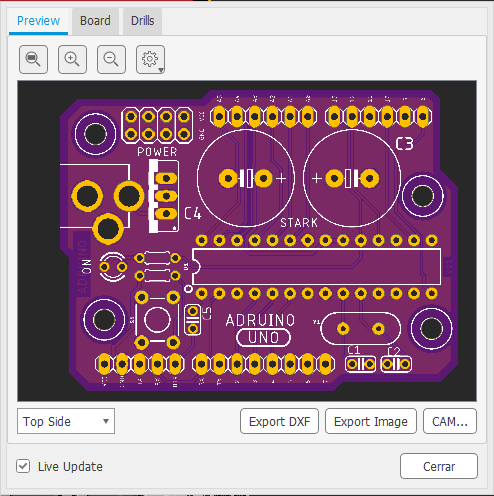The width and height of the screenshot is (494, 496).
Task: Click the zoom in magnifier icon
Action: pos(72,59)
